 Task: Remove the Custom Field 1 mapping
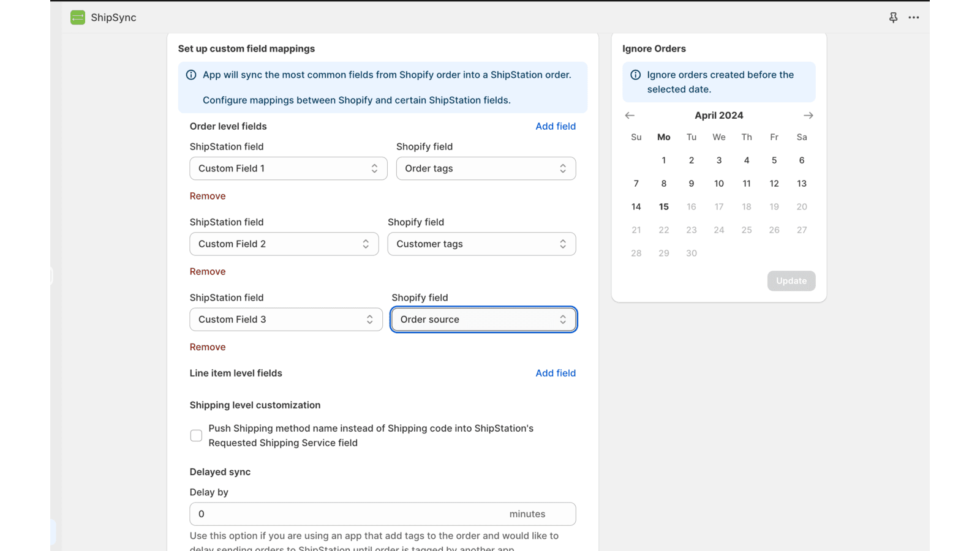[207, 195]
